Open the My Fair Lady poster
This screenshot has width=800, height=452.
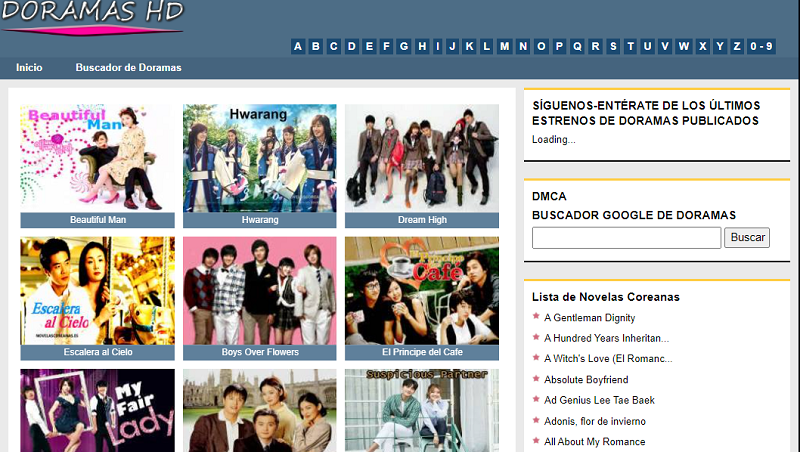pos(97,411)
